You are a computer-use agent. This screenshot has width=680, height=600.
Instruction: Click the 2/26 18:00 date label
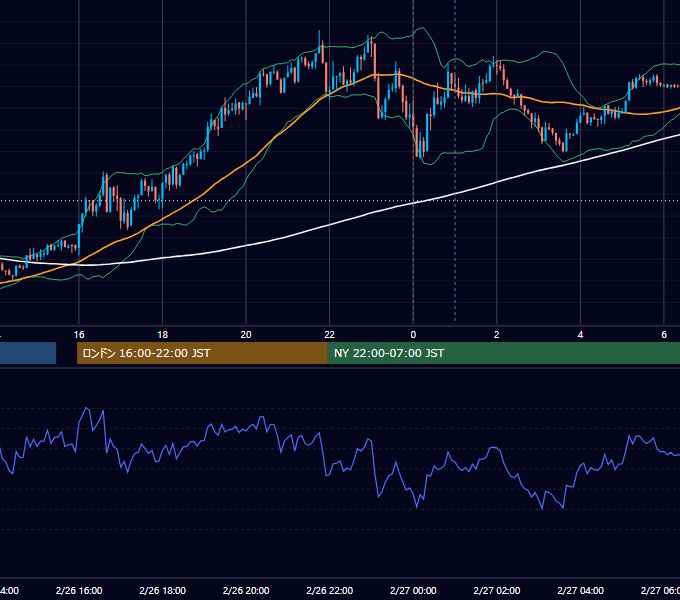(x=163, y=591)
